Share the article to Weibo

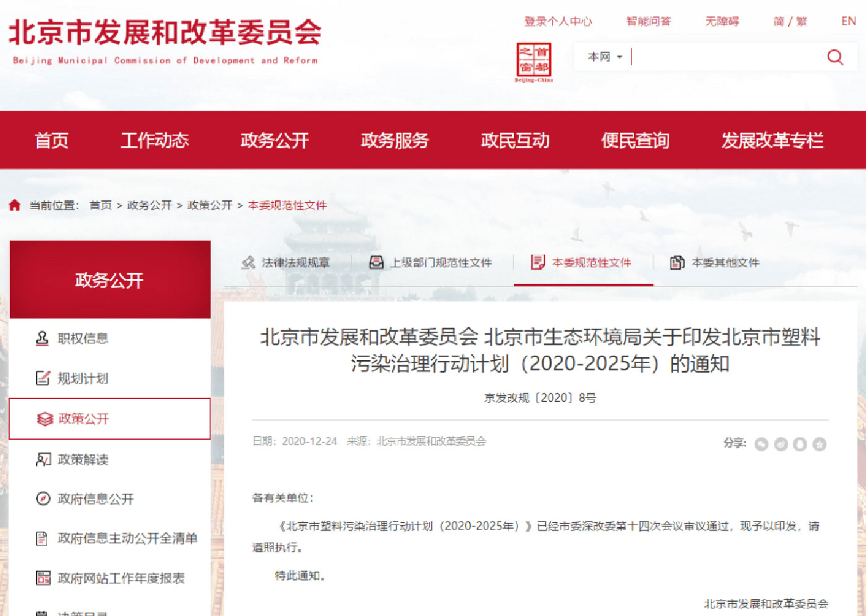pyautogui.click(x=781, y=444)
